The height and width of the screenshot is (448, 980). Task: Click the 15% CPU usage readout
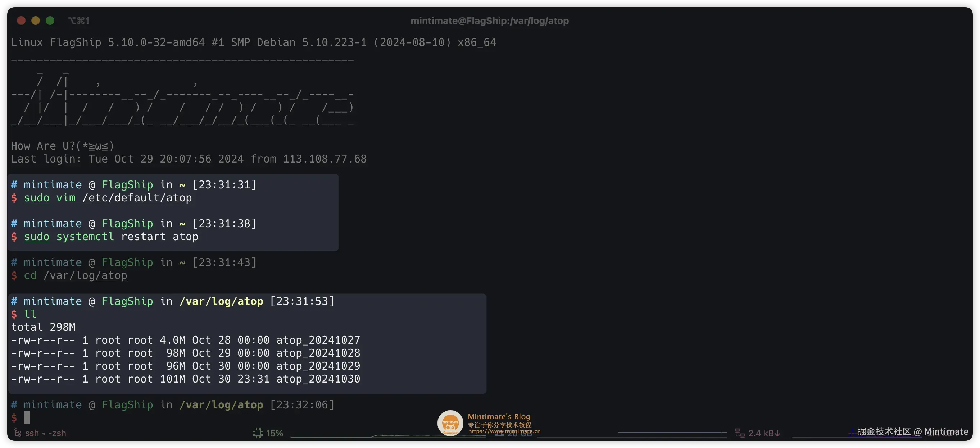tap(274, 433)
